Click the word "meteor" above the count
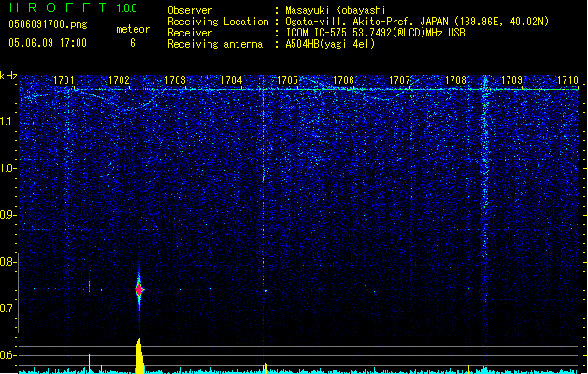 [x=133, y=29]
